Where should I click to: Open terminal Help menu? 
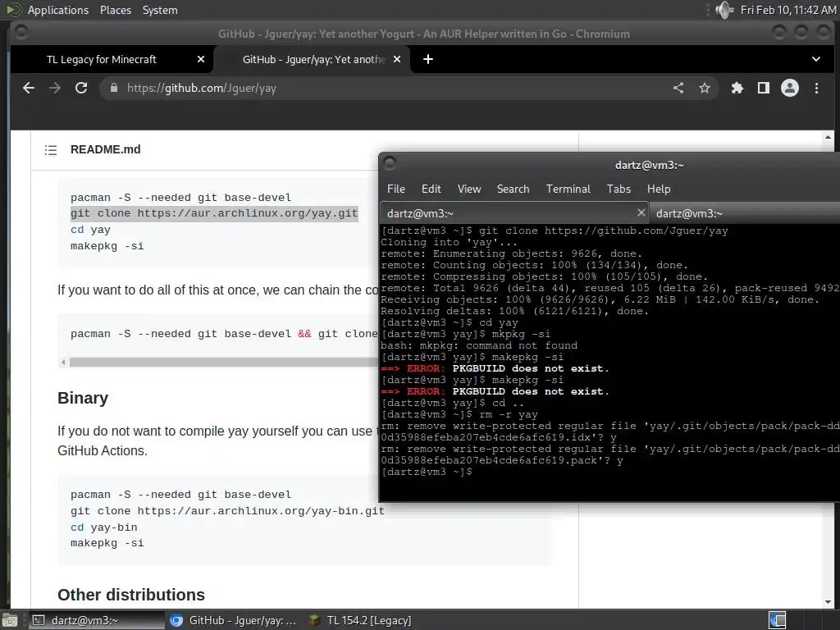659,189
